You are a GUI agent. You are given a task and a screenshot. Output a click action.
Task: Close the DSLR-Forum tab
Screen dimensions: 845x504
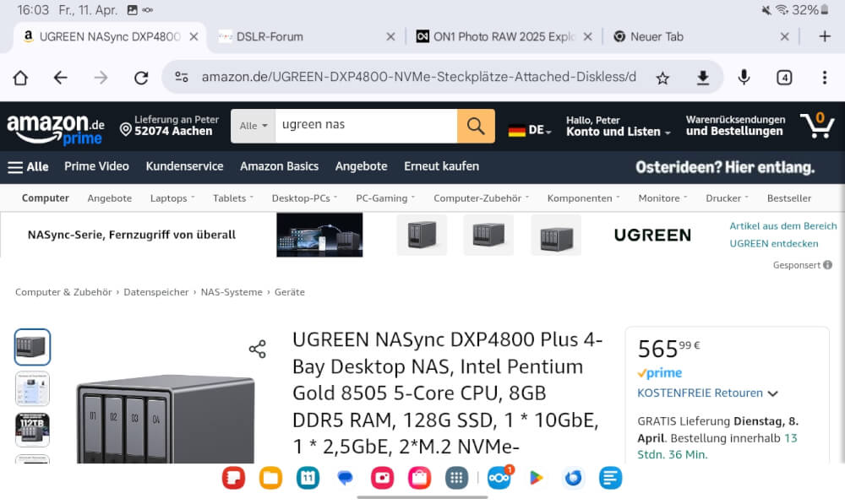390,36
